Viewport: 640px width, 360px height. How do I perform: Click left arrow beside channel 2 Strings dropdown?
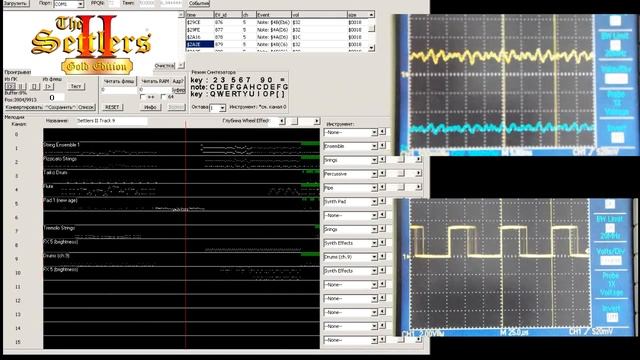pyautogui.click(x=382, y=160)
